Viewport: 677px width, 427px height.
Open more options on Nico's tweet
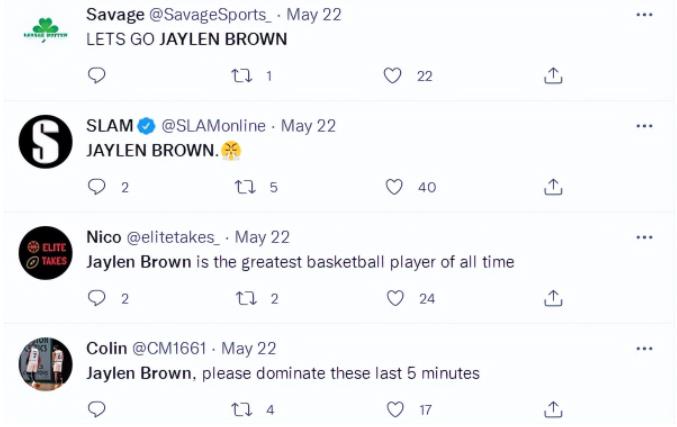[644, 237]
